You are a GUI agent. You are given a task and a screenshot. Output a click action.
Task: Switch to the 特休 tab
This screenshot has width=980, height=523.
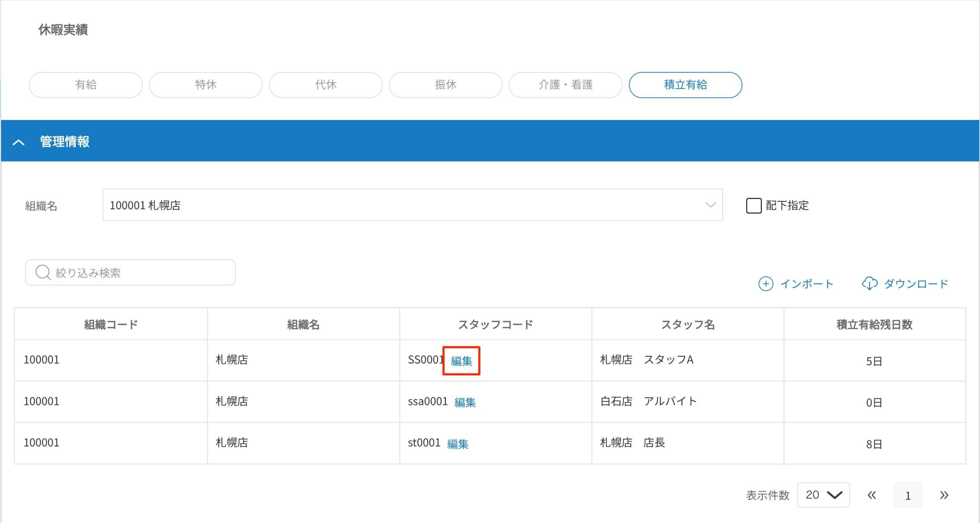[206, 85]
